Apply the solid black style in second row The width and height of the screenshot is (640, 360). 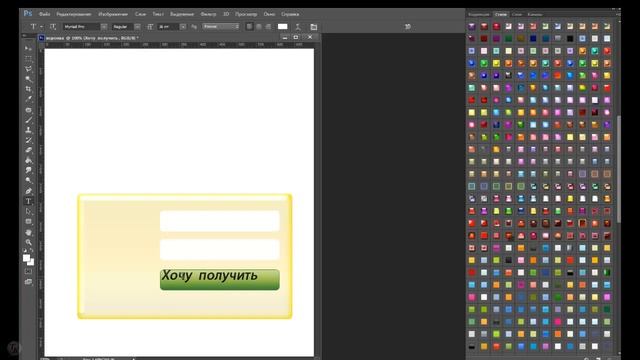pyautogui.click(x=570, y=39)
